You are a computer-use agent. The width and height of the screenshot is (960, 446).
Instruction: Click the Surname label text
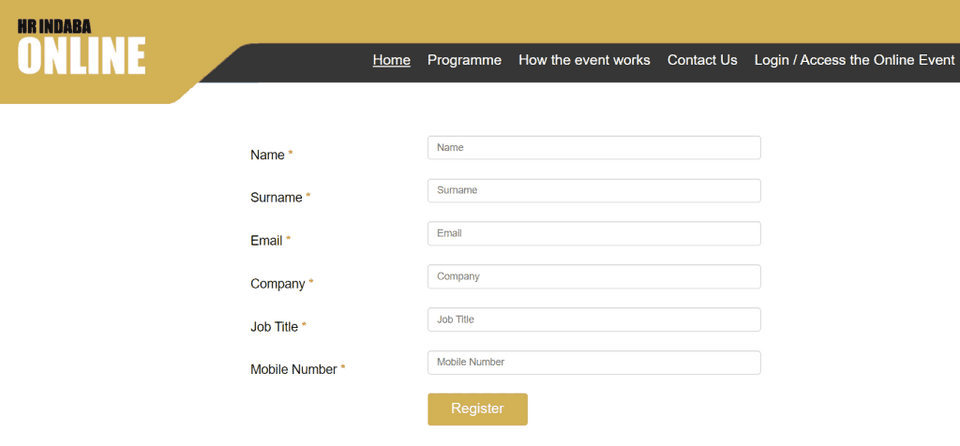tap(276, 198)
